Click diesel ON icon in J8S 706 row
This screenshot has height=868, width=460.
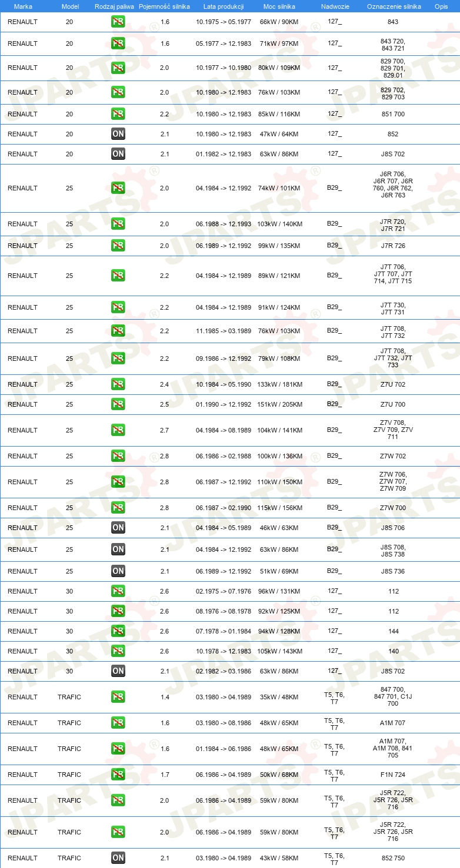(x=118, y=528)
